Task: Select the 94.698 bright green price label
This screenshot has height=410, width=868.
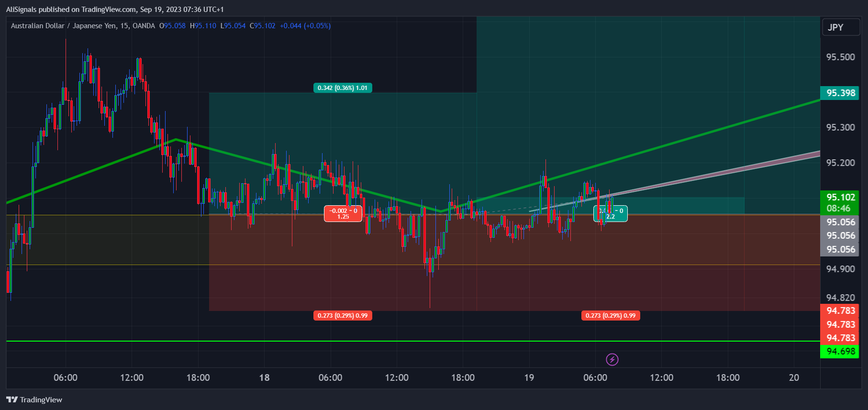Action: [x=840, y=351]
